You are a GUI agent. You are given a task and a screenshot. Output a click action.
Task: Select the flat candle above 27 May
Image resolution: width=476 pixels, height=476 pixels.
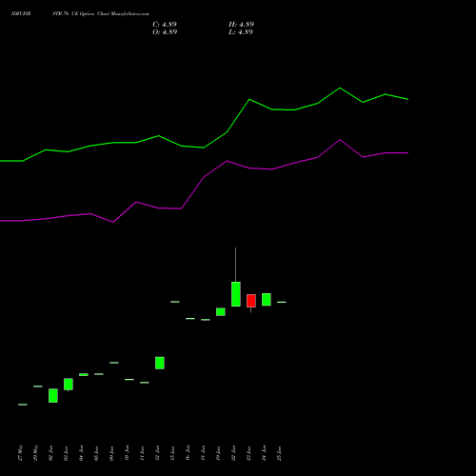pos(23,405)
